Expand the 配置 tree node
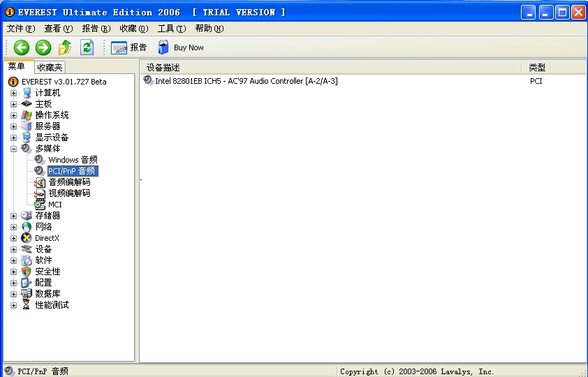The height and width of the screenshot is (377, 588). tap(13, 283)
